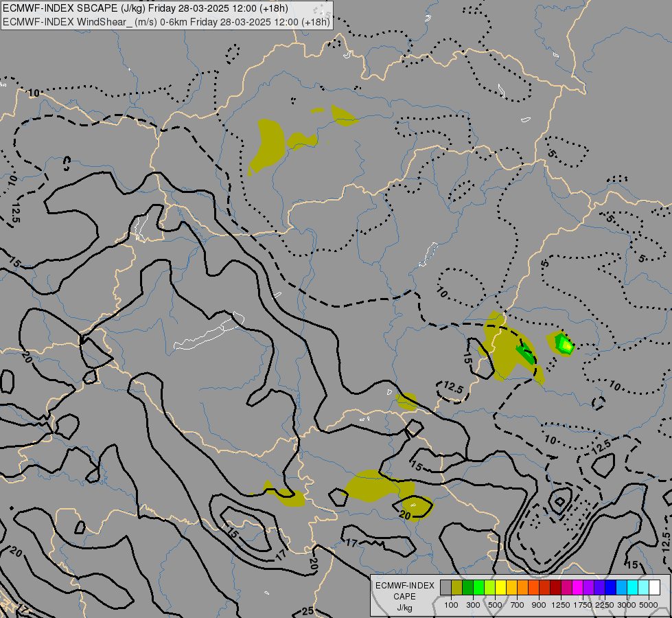Click the SBCAPE title line in header

146,8
